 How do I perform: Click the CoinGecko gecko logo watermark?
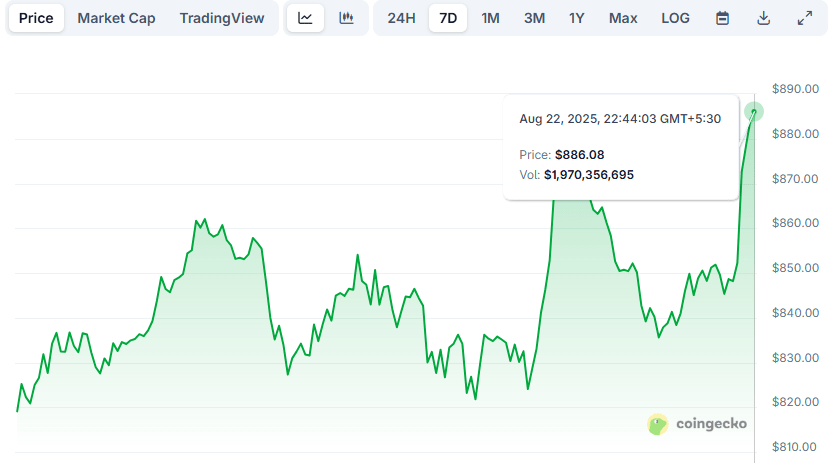tap(657, 424)
